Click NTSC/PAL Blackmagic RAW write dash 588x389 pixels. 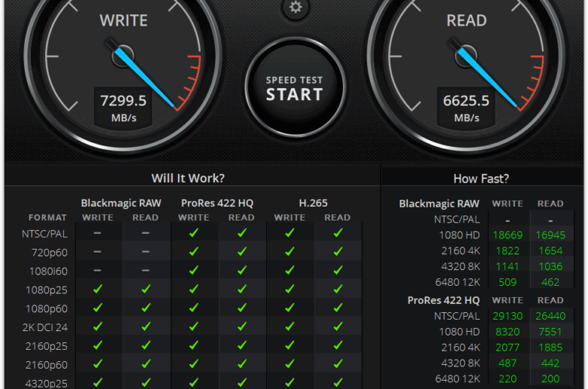click(97, 233)
